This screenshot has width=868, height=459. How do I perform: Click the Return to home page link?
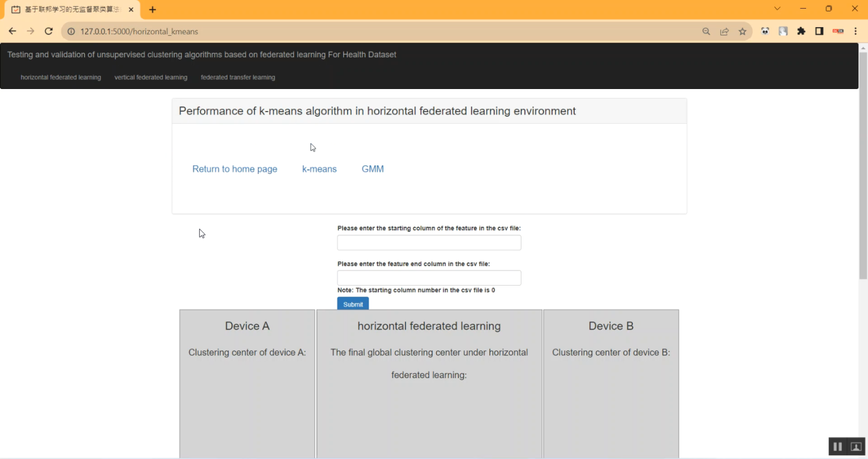(x=235, y=169)
